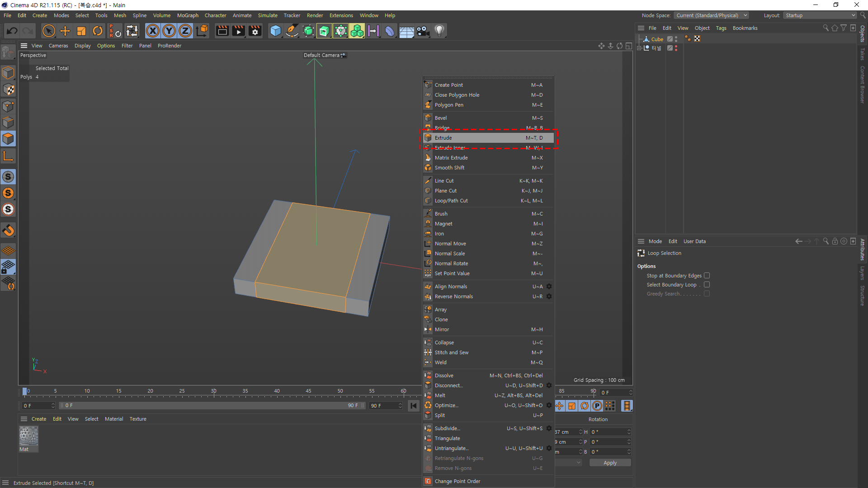868x488 pixels.
Task: Toggle the X-axis lock icon
Action: 153,31
